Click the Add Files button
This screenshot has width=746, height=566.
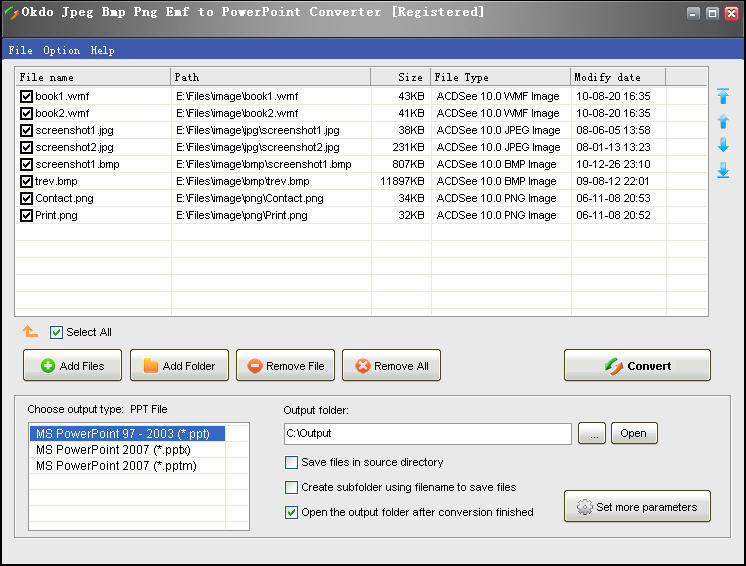tap(72, 365)
